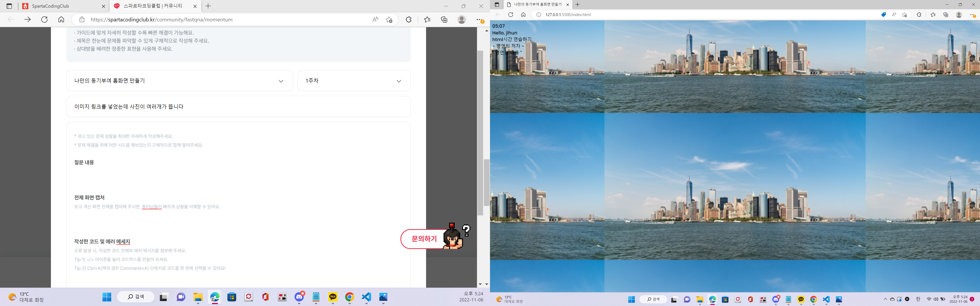Open Favorites list in 127.0.0.1 window

click(x=933, y=15)
